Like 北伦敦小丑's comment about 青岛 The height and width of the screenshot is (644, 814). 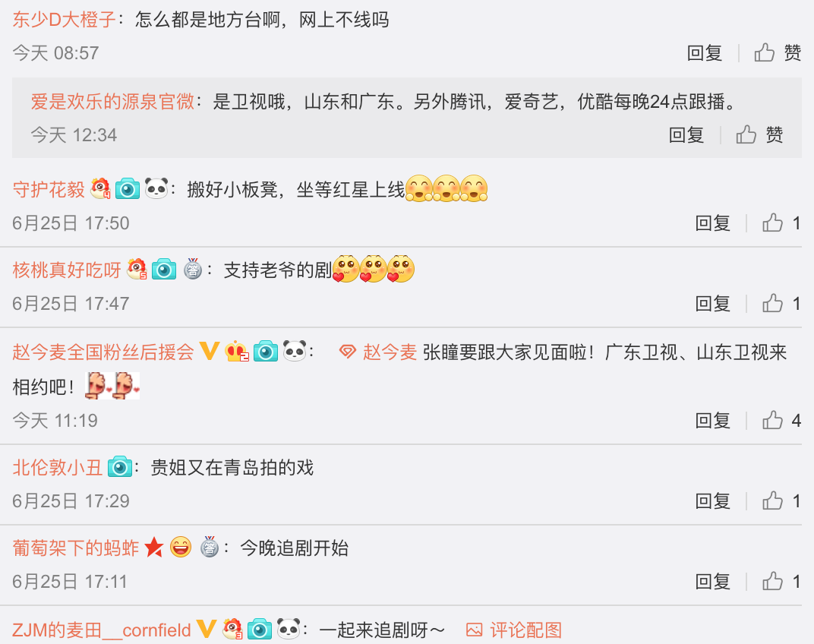pos(781,501)
